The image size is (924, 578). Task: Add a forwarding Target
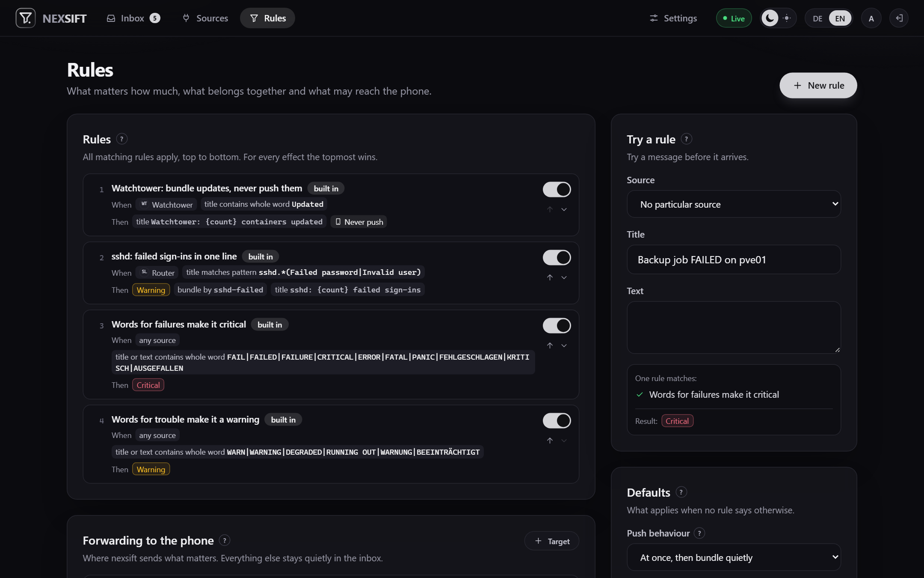(x=552, y=541)
